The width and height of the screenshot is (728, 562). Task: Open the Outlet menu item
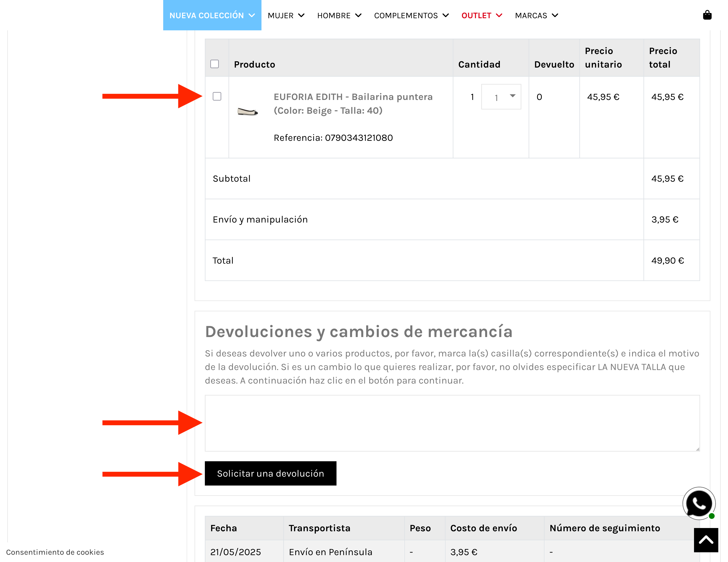point(476,16)
